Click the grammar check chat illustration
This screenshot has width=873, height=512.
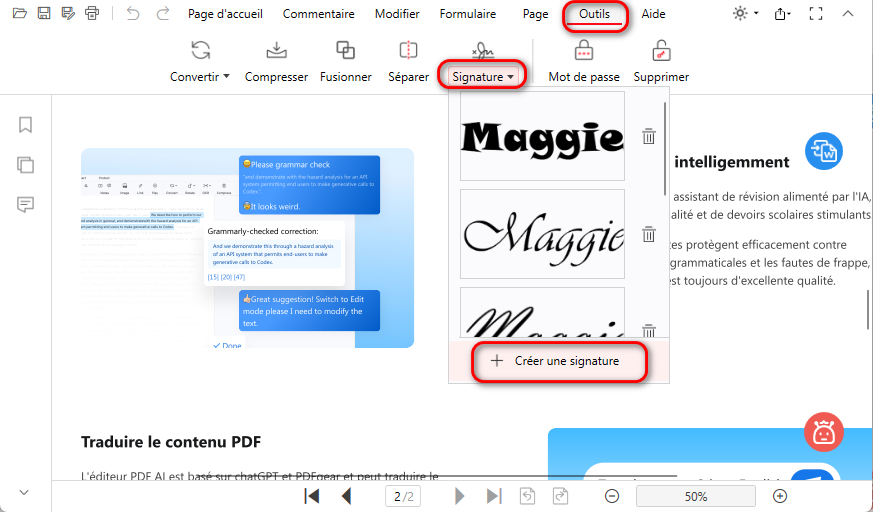pyautogui.click(x=247, y=248)
